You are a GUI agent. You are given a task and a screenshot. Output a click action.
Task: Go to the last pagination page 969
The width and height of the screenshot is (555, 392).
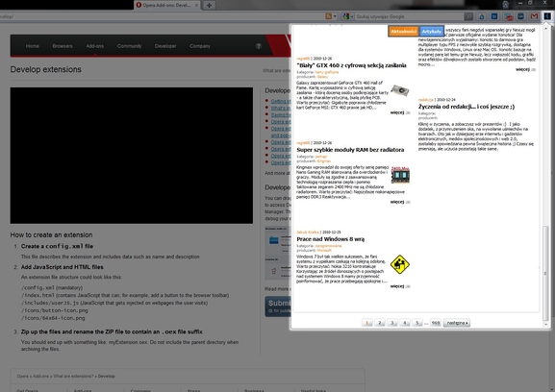[x=436, y=323]
